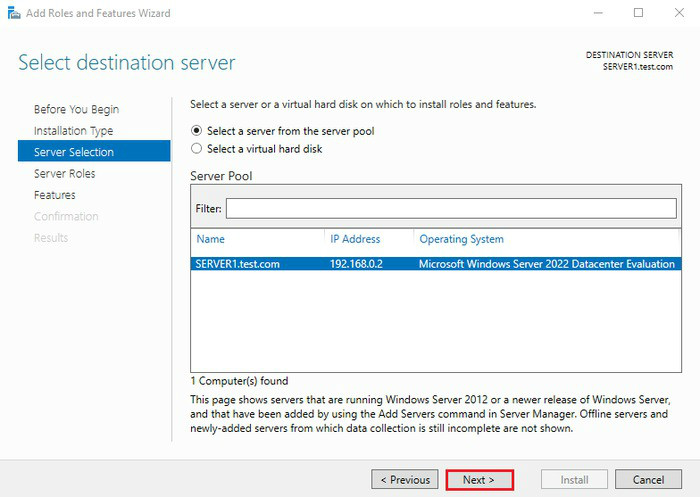Close the Add Roles and Features Wizard
This screenshot has width=700, height=497.
680,13
